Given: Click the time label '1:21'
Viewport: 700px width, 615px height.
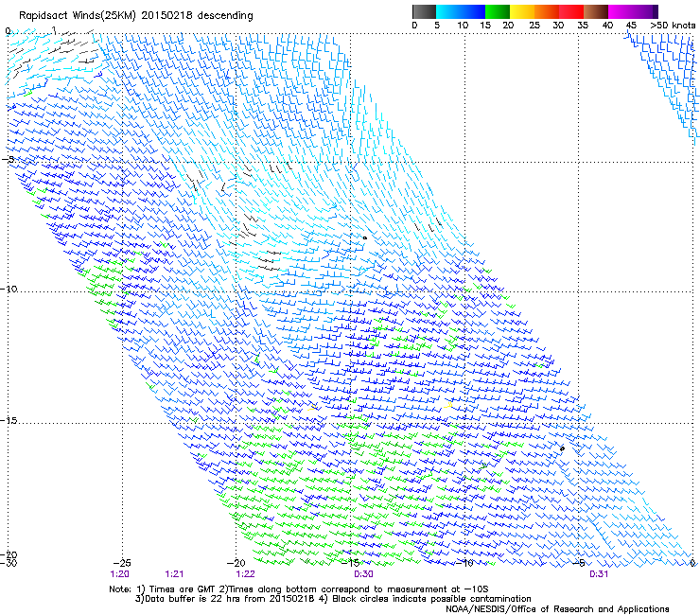Looking at the screenshot, I should tap(174, 574).
